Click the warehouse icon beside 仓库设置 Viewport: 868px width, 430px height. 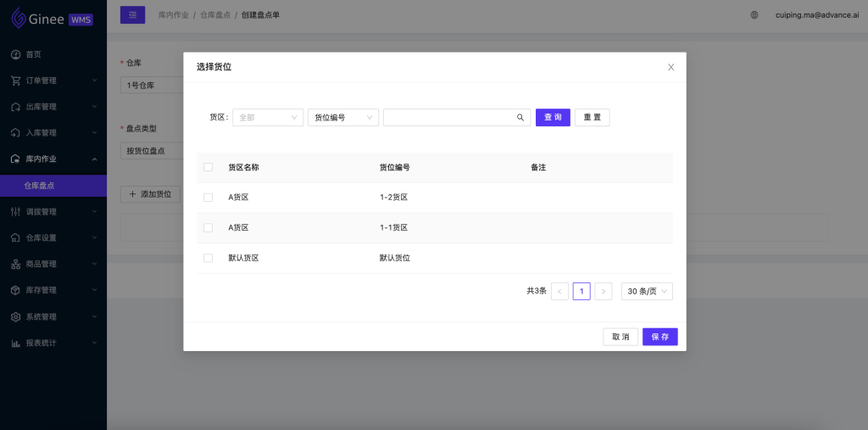click(16, 237)
